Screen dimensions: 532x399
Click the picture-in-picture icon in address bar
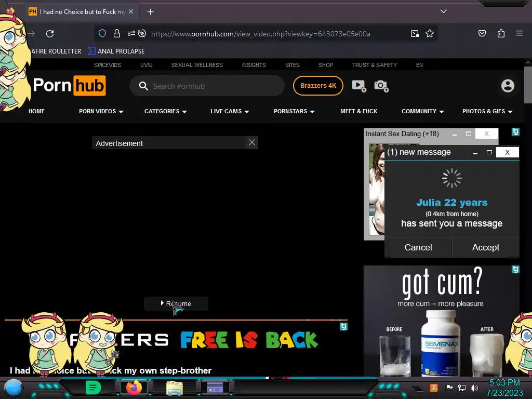(415, 33)
